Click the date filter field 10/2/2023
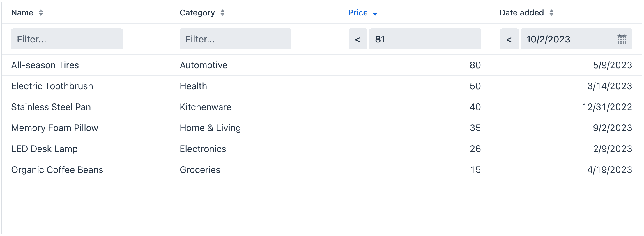Screen dimensions: 644x236 (568, 39)
